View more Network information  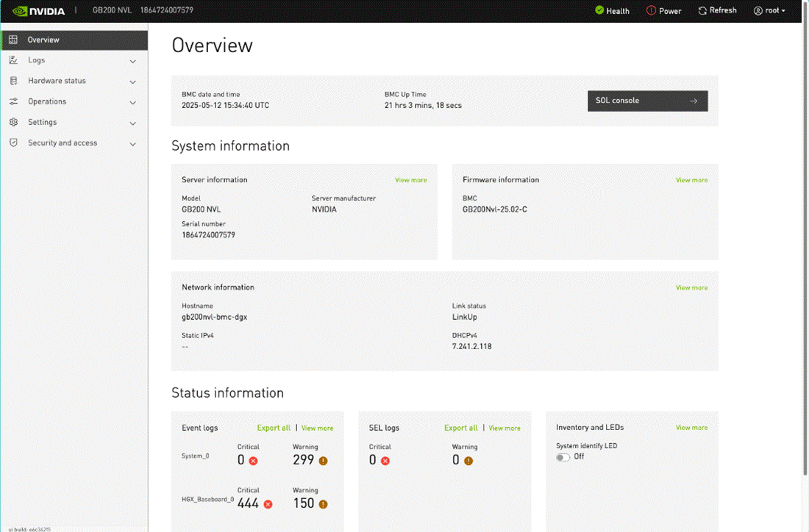[x=691, y=288]
